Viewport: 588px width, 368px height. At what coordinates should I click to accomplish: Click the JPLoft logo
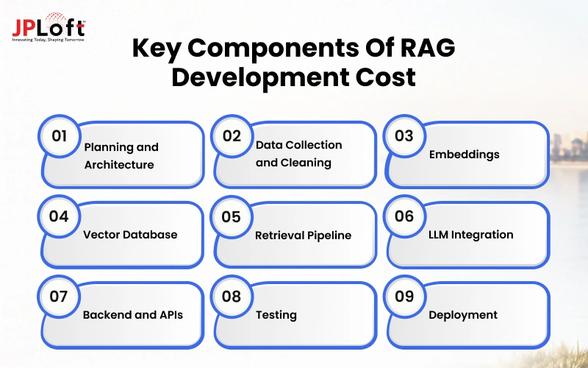pyautogui.click(x=49, y=27)
